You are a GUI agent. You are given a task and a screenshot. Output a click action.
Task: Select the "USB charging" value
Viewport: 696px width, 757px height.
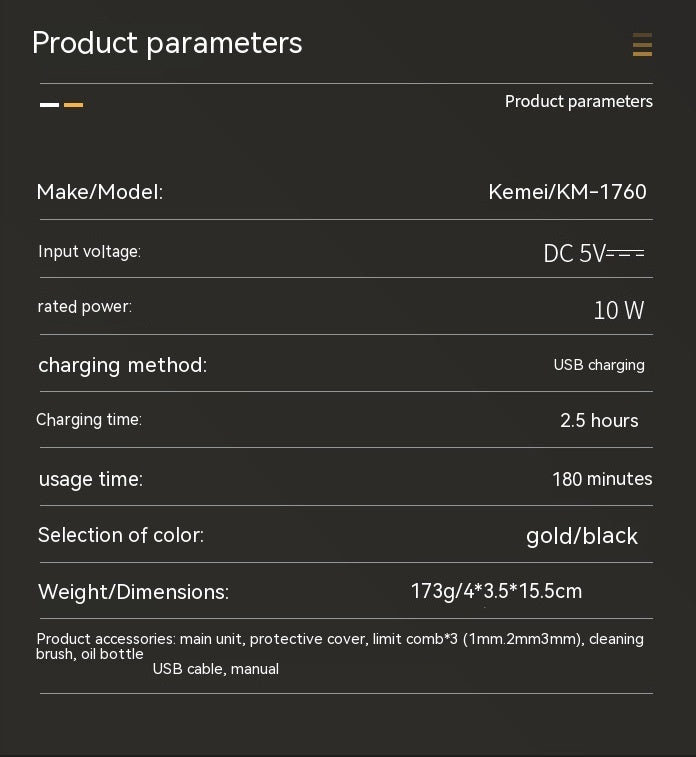[599, 365]
